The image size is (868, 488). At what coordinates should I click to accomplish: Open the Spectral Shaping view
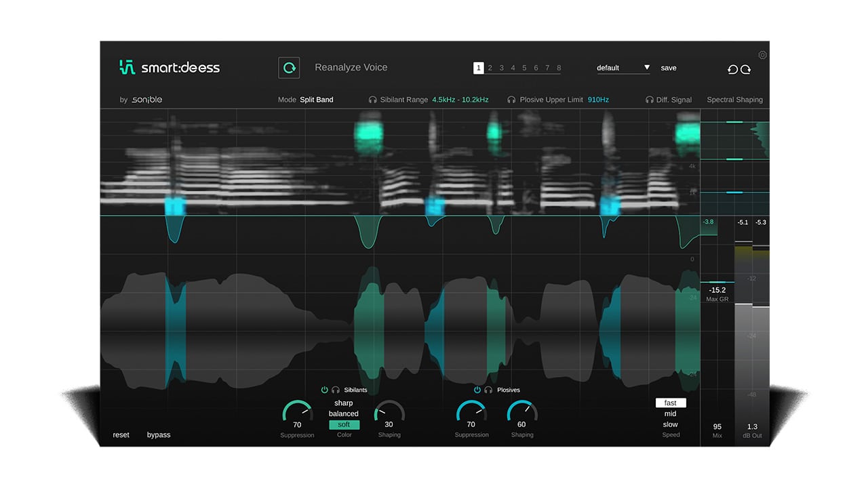[x=734, y=100]
